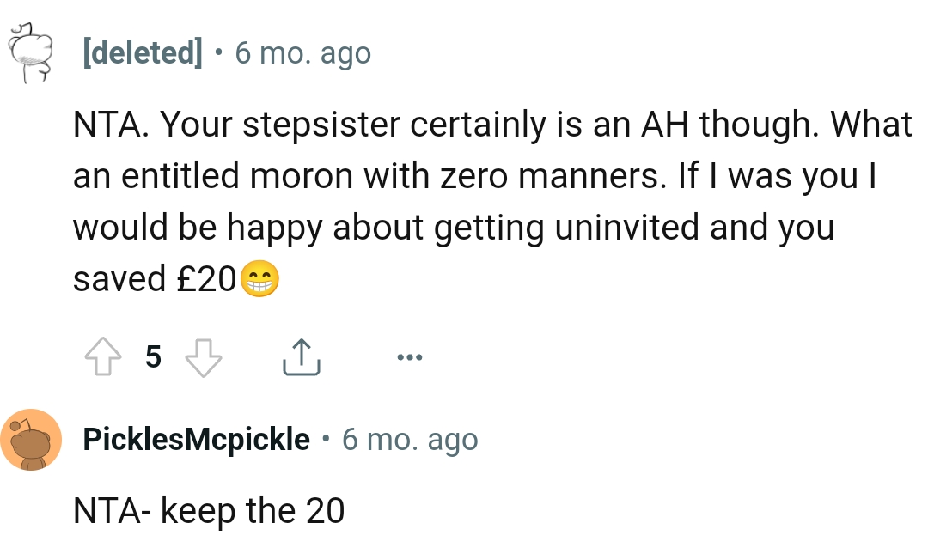Screen dimensions: 928x560
Task: Select the PicklesMcpickle username
Action: (196, 439)
